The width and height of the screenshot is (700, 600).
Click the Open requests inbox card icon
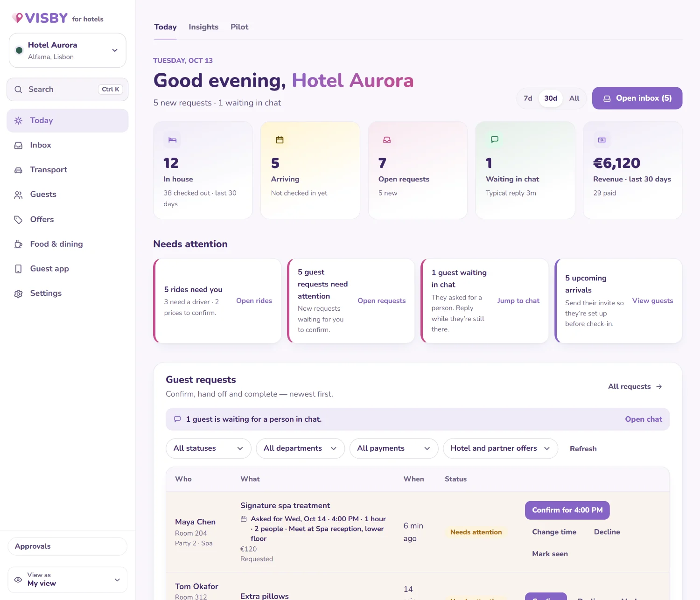click(387, 140)
